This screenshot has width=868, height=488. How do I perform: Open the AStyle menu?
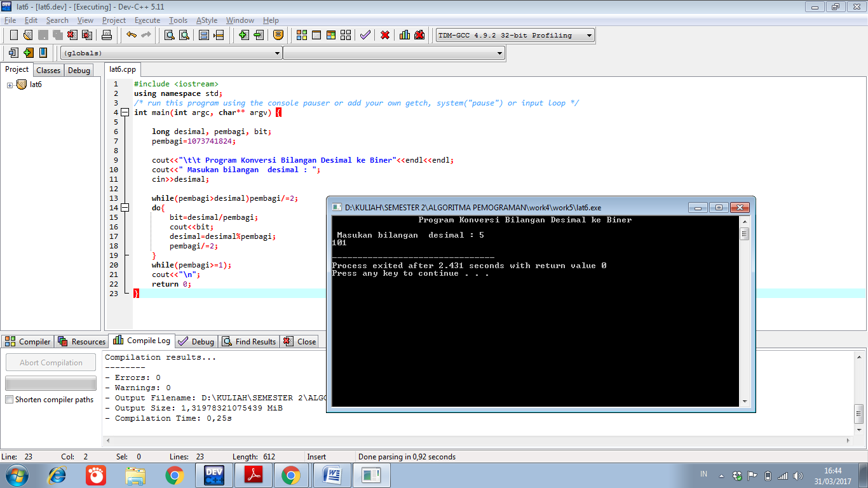coord(208,20)
